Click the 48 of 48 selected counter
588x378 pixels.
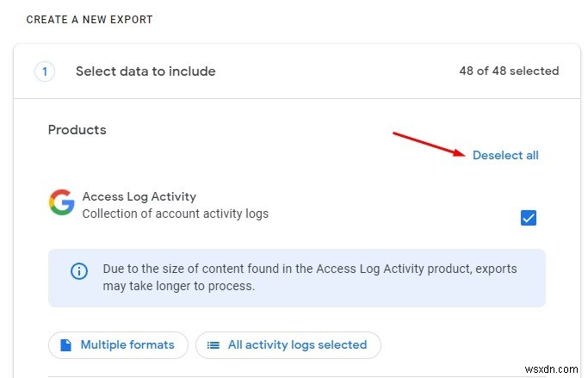[509, 71]
